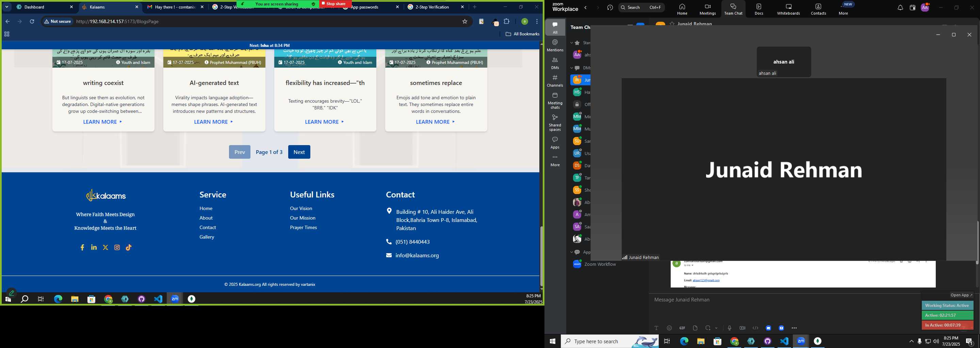Go back in Zoom Workplace navigation
This screenshot has width=980, height=348.
tap(586, 7)
